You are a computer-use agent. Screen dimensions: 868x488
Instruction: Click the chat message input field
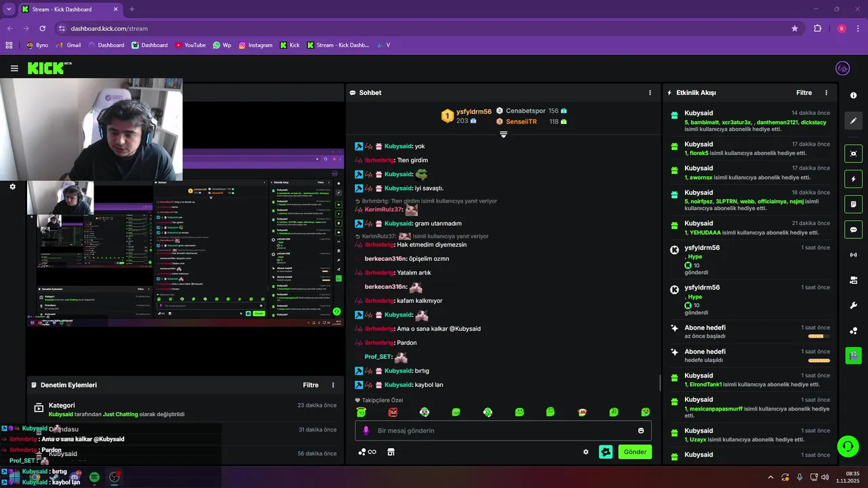(x=503, y=430)
